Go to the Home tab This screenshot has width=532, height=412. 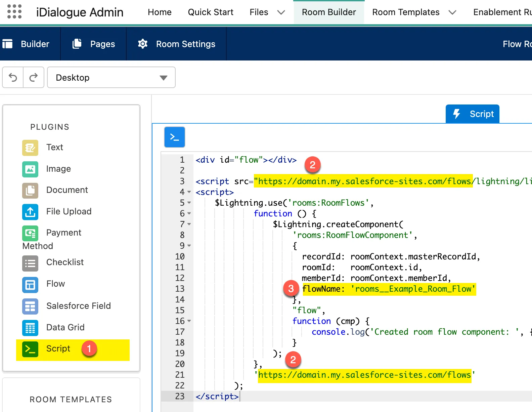click(x=160, y=12)
